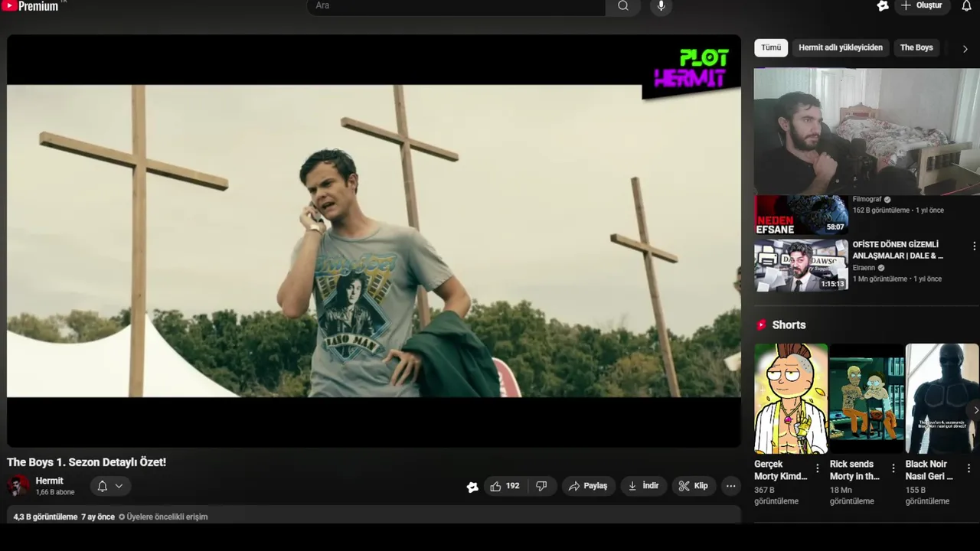Click the sparkle icon beside Oluştur
Screen dimensions: 980x551
point(883,5)
